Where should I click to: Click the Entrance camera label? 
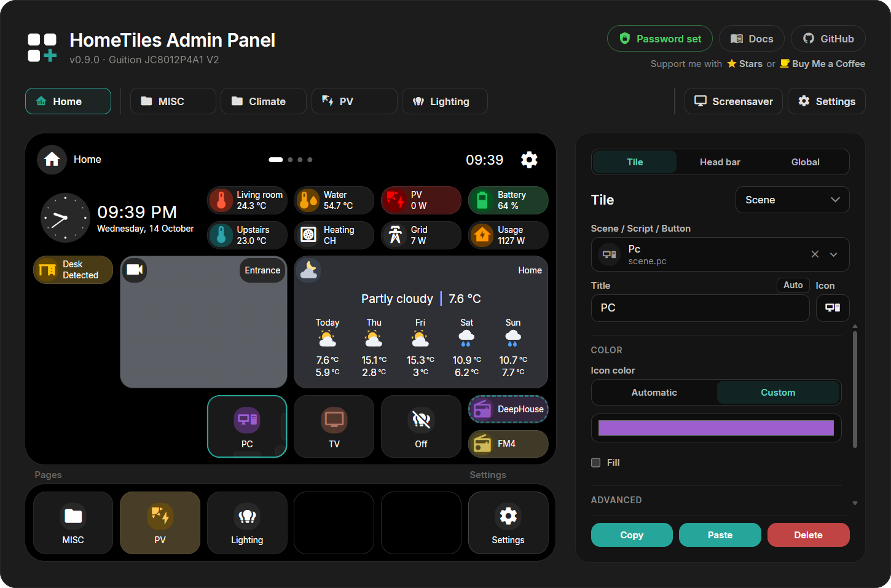coord(262,270)
